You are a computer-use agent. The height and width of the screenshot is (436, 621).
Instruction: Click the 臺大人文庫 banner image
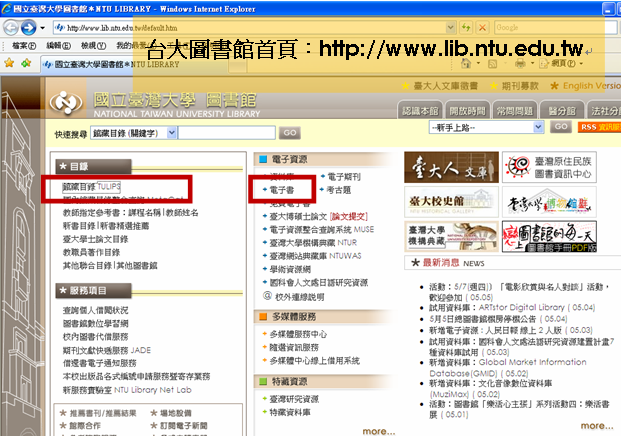click(451, 167)
